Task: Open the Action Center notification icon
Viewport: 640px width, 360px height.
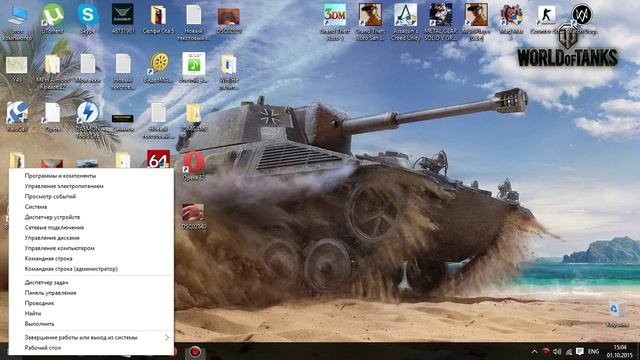Action: tap(580, 351)
